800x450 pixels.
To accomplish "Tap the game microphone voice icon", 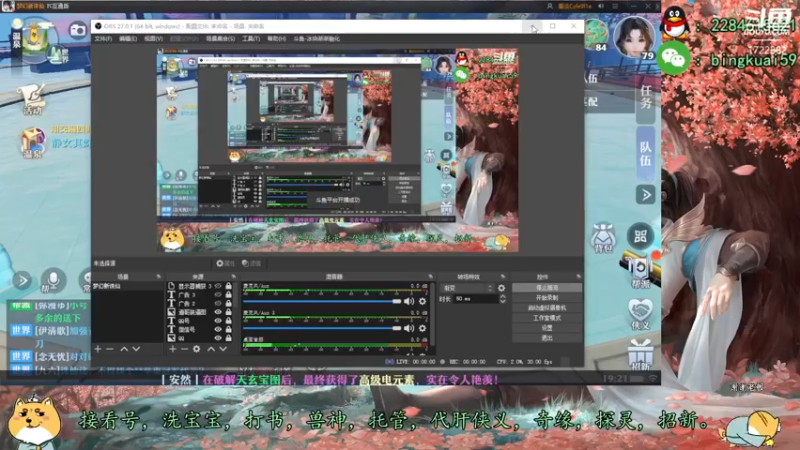I will 53,280.
